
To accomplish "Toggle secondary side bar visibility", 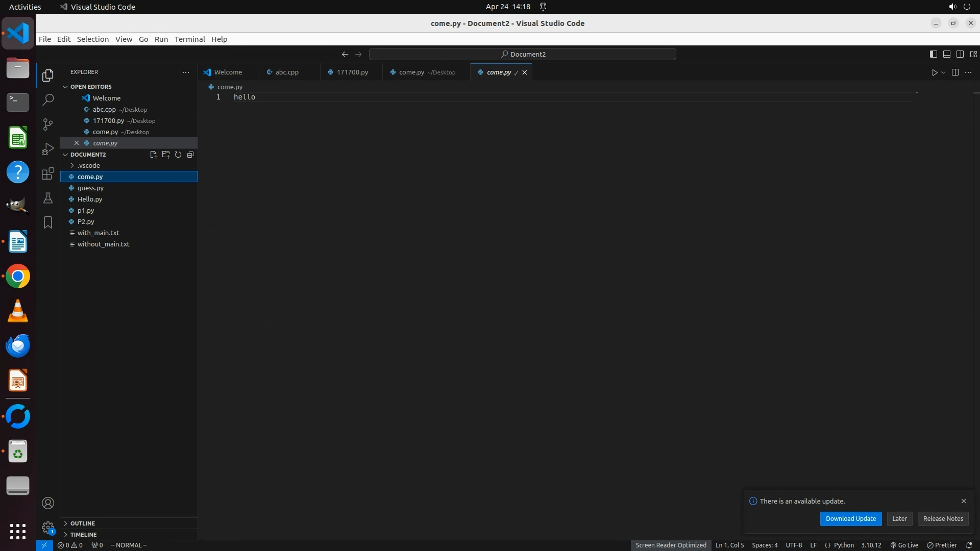I will pyautogui.click(x=960, y=54).
